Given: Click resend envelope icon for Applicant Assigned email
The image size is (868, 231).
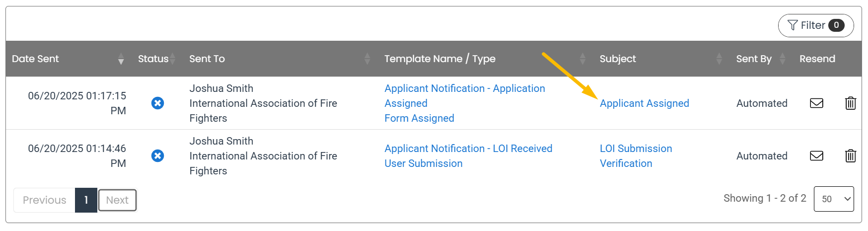Looking at the screenshot, I should pos(816,103).
